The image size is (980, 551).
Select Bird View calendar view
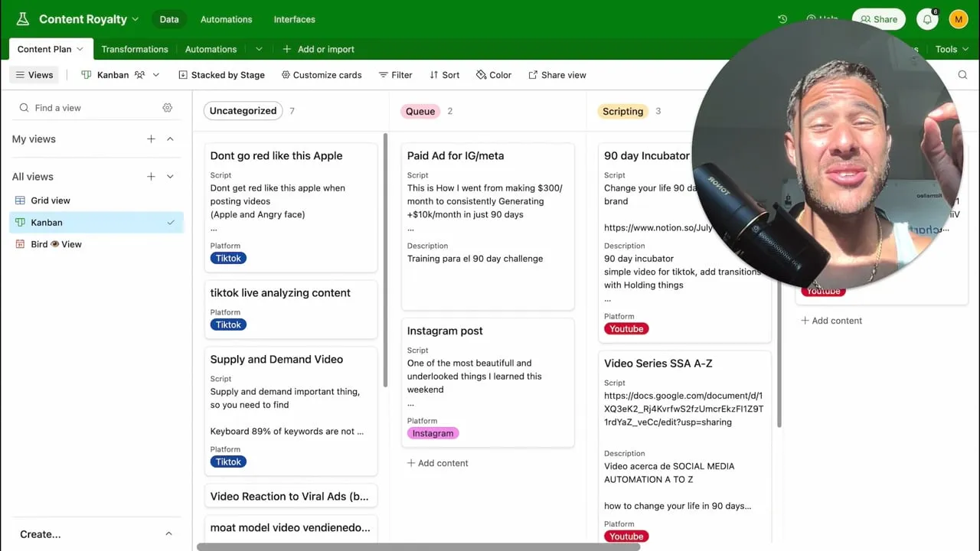pos(96,244)
